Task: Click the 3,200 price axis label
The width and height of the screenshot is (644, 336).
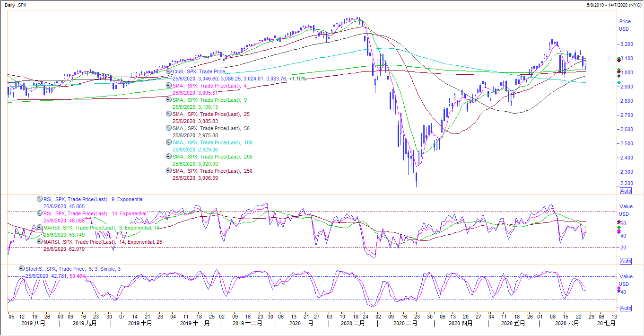Action: click(x=626, y=44)
